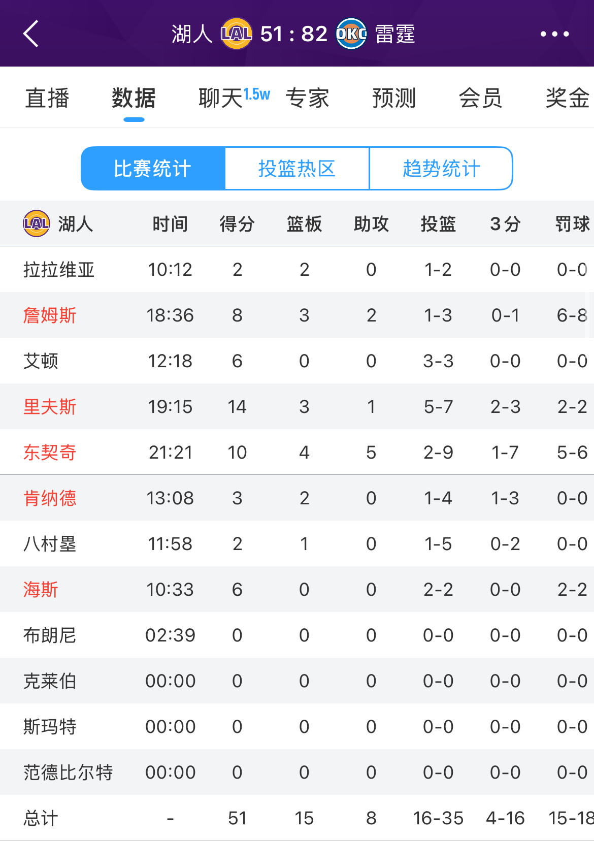Click the Lakers logo next to 湖人 table header

[x=36, y=223]
